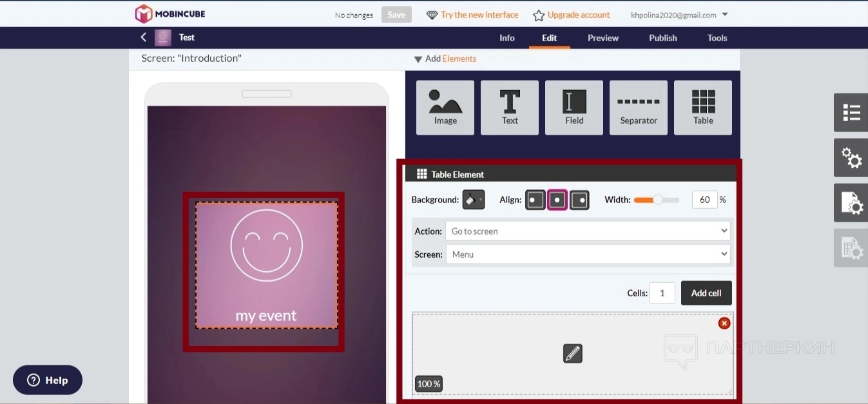Open the gears settings sidebar icon
The width and height of the screenshot is (868, 404).
tap(851, 158)
